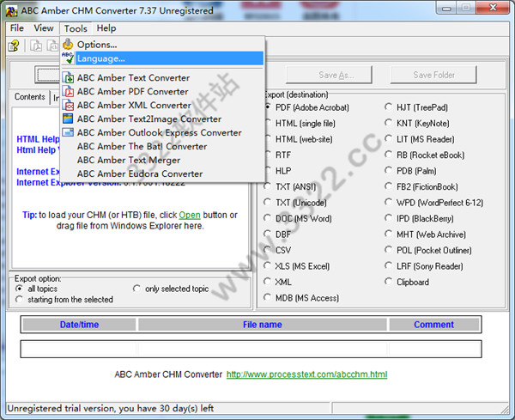
Task: Select TXT (Unicode) export format
Action: click(295, 203)
